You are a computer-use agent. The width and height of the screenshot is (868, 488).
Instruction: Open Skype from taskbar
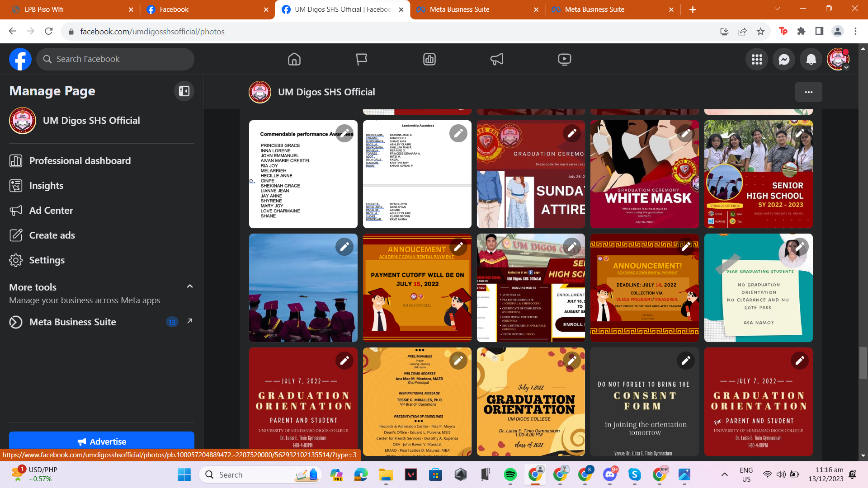tap(635, 474)
